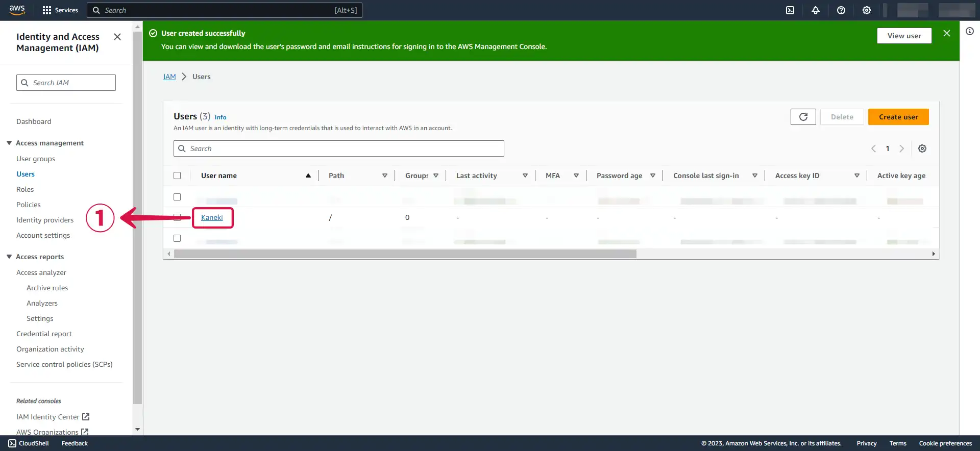Screen dimensions: 980x451
Task: Open the info panel icon at right edge
Action: tap(970, 31)
